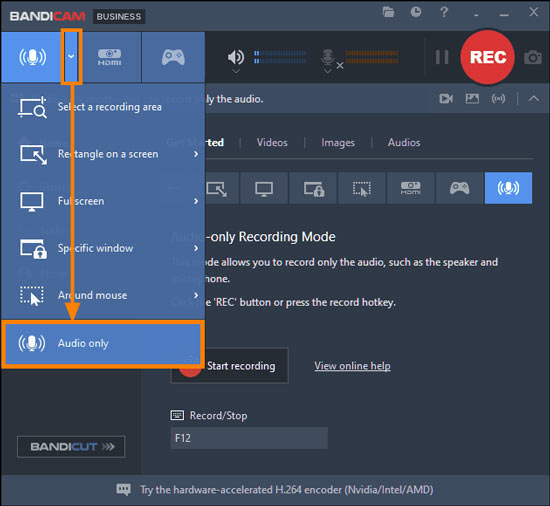Open the help question mark icon
Screen dimensions: 550x506
[x=444, y=12]
